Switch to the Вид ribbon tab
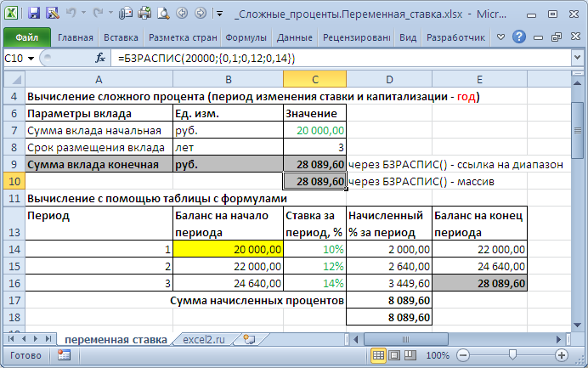Image resolution: width=588 pixels, height=368 pixels. click(x=408, y=37)
